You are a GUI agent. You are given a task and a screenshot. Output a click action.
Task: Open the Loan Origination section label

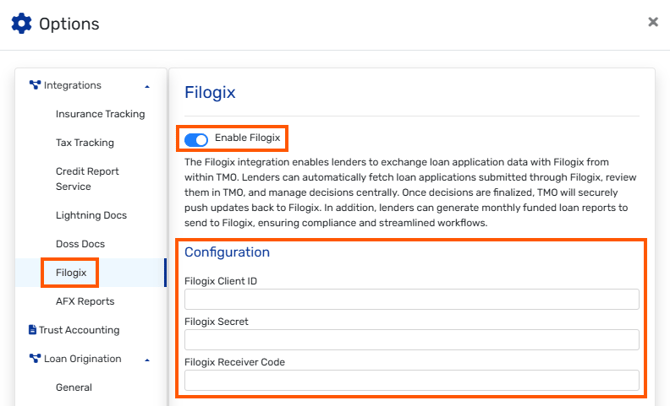pos(82,359)
